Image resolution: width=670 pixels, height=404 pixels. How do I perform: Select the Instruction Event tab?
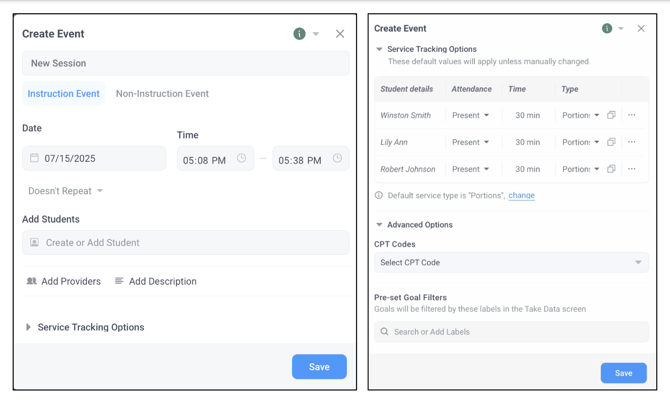63,94
